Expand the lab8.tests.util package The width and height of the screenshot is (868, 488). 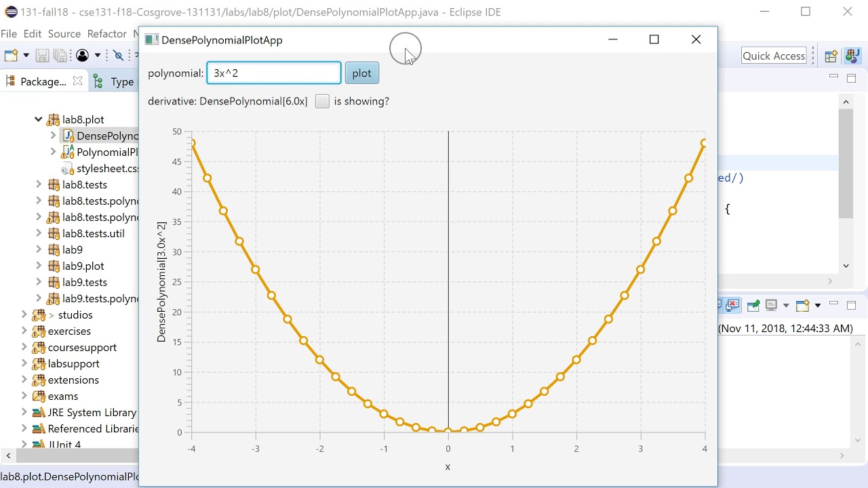coord(39,233)
